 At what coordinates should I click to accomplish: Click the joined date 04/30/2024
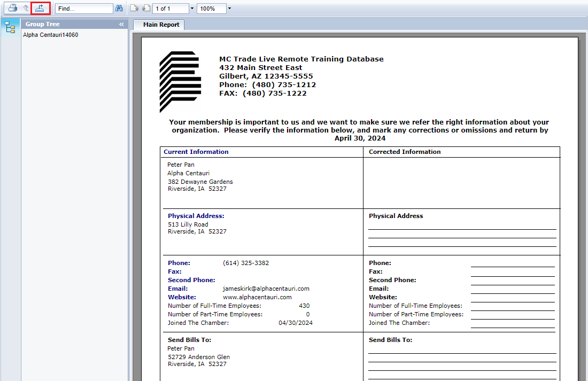(x=296, y=323)
